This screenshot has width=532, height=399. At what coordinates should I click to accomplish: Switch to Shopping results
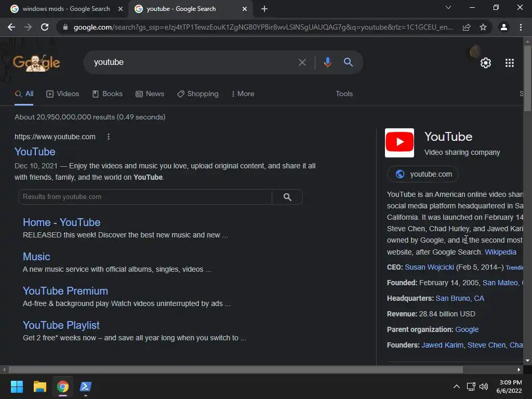[198, 94]
